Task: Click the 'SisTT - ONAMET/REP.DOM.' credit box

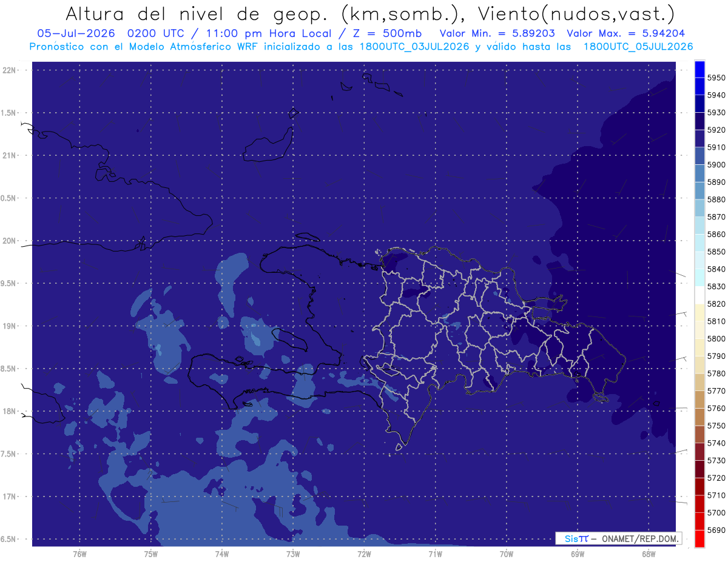Action: (618, 538)
